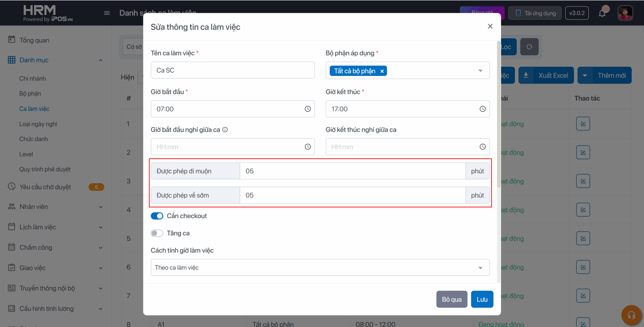This screenshot has height=327, width=644.
Task: Click the clock icon in Giờ bắt đầu field
Action: 307,109
